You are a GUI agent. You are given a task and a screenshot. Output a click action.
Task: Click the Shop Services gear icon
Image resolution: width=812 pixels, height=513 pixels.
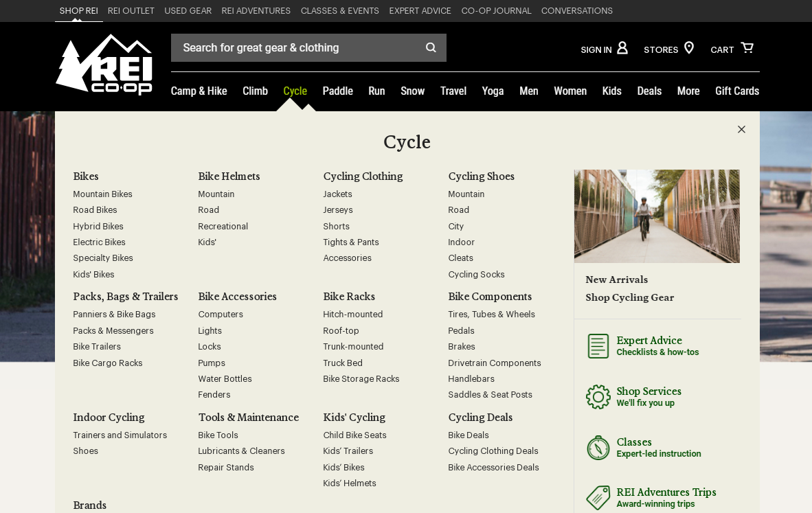(x=598, y=397)
